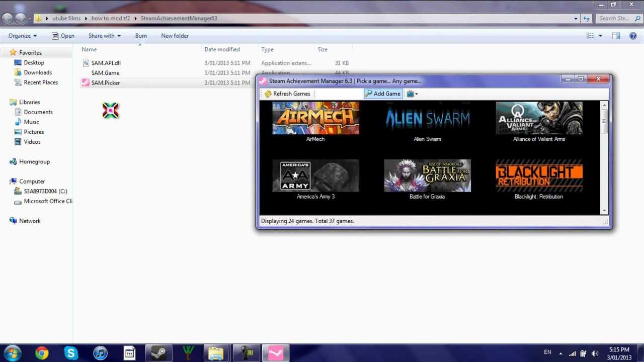Sort files by the Type column

[x=267, y=49]
